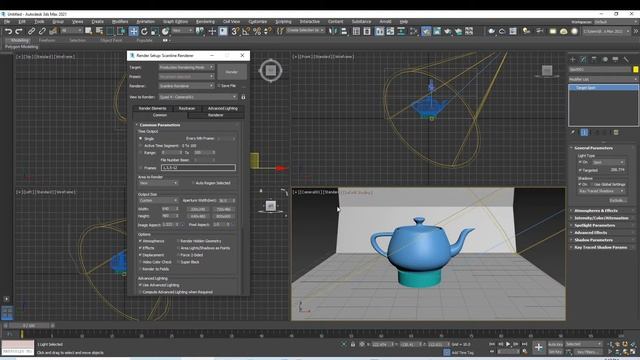Open the Output Size Custom dropdown
Viewport: 640px width, 360px height.
(x=158, y=200)
